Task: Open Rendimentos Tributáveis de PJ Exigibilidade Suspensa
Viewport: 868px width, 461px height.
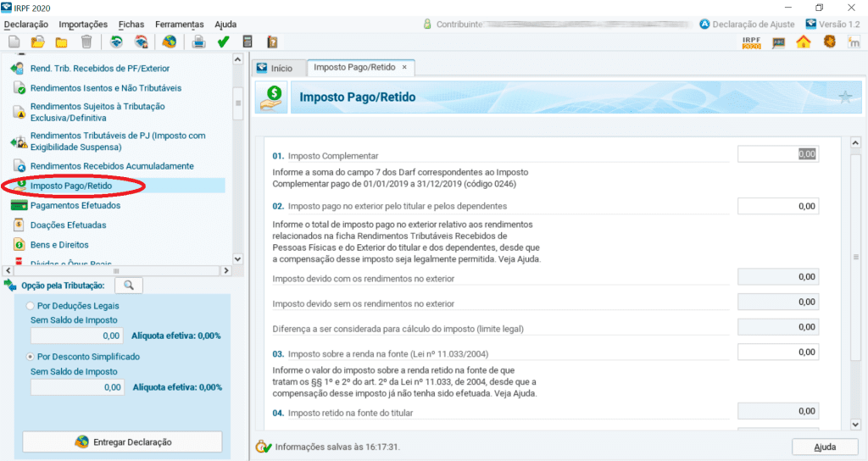Action: click(x=118, y=142)
